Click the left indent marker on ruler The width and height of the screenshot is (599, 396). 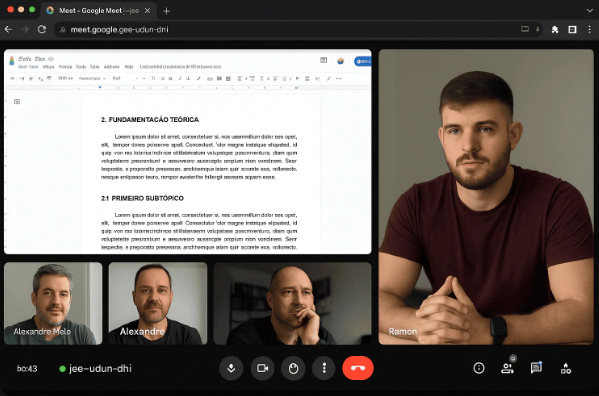tap(100, 87)
